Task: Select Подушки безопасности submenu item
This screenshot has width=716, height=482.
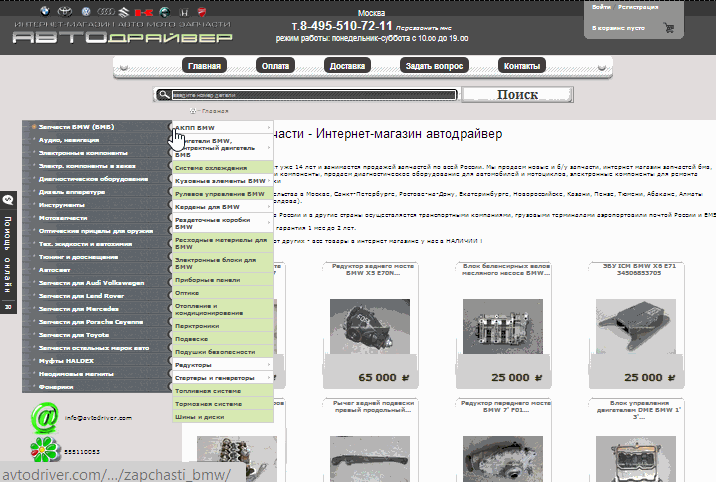Action: click(223, 352)
